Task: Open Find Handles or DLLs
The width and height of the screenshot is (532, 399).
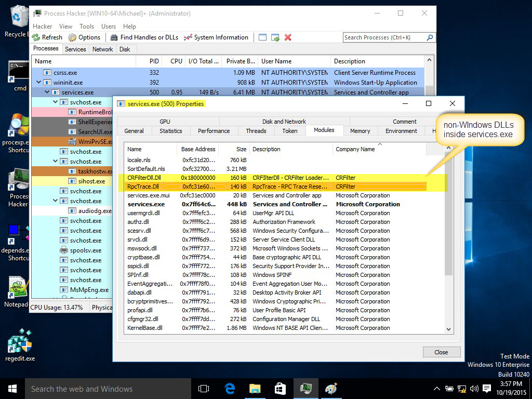Action: tap(144, 37)
